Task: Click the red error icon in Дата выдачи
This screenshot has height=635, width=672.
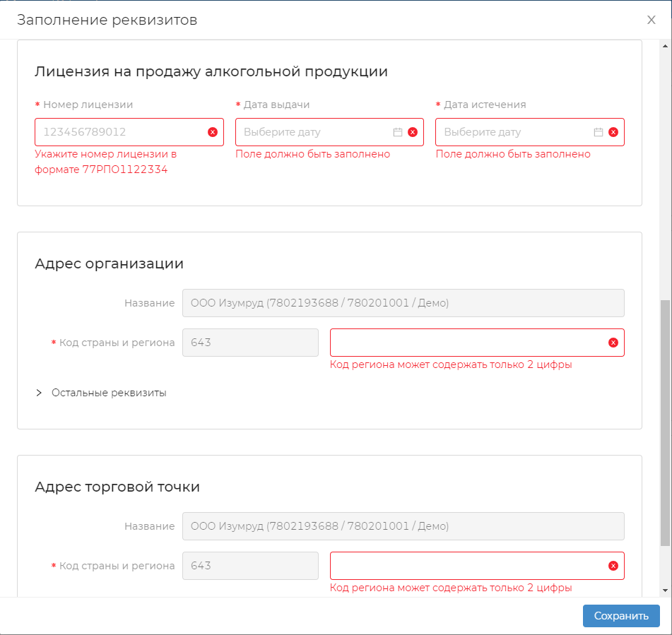Action: click(x=413, y=132)
